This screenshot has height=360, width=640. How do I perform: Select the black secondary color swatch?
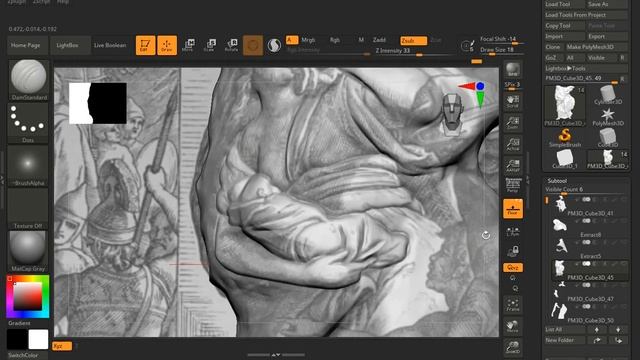tap(17, 340)
